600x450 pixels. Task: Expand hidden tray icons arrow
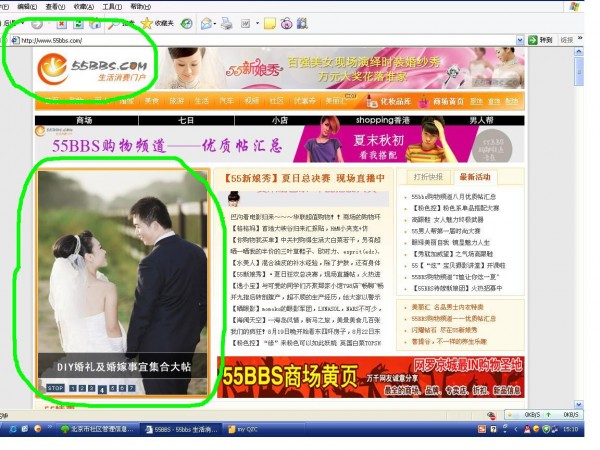[x=515, y=429]
